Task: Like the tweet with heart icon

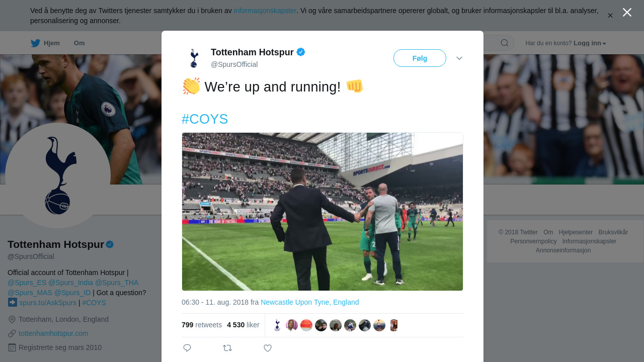Action: click(268, 348)
